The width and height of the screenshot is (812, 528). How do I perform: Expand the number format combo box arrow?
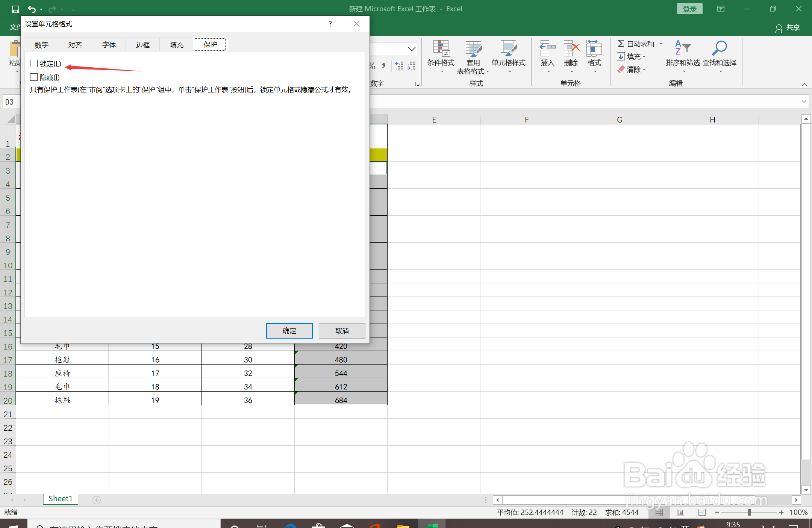(412, 49)
